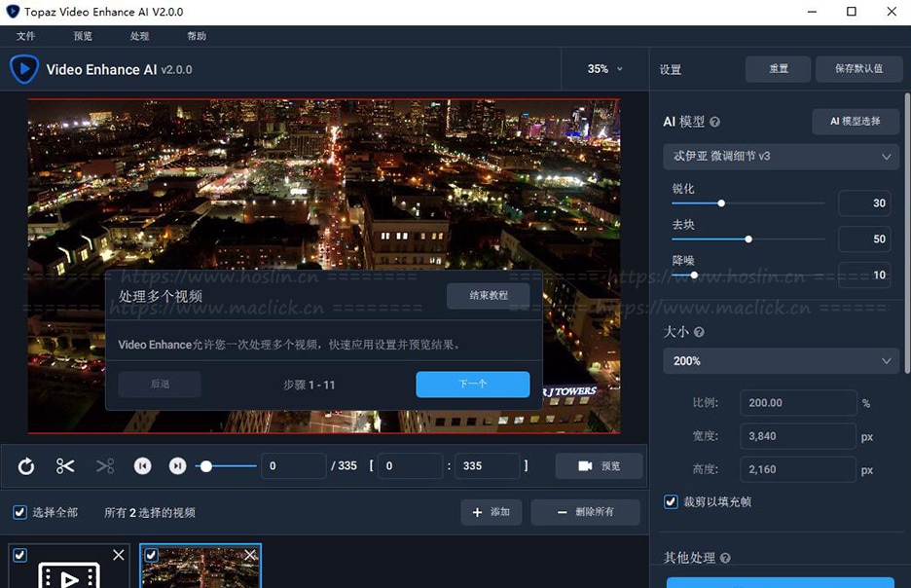The width and height of the screenshot is (911, 588).
Task: Click the scissors trim icon
Action: click(x=65, y=466)
